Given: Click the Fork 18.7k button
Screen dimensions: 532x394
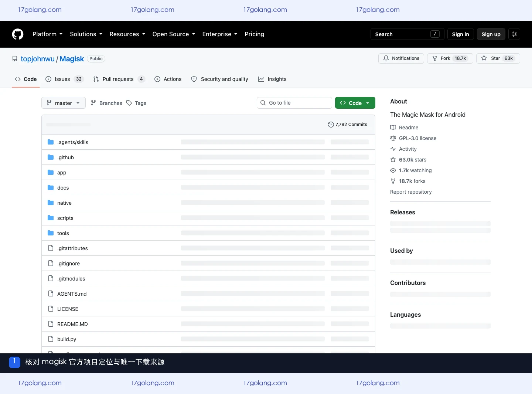Looking at the screenshot, I should pos(450,58).
